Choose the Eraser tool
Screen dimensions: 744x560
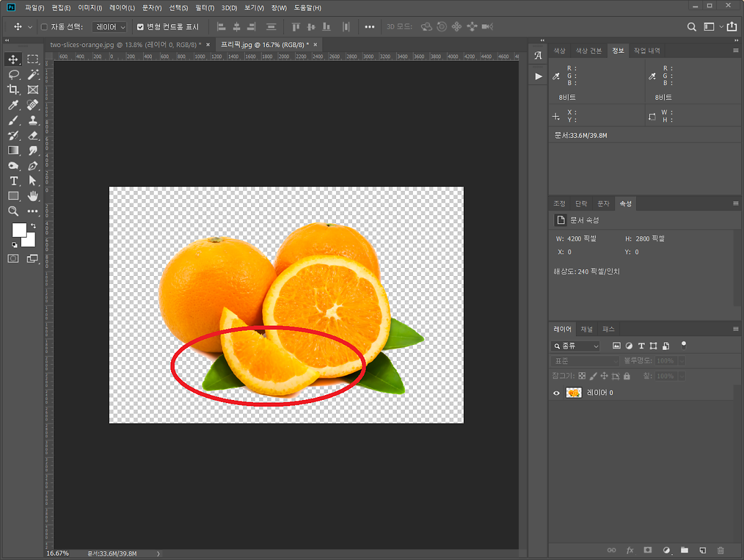pyautogui.click(x=33, y=135)
